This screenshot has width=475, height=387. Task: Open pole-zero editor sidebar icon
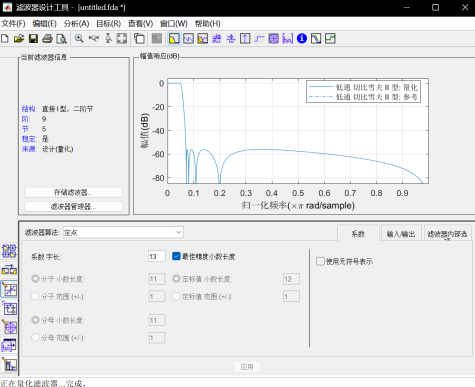(x=9, y=327)
